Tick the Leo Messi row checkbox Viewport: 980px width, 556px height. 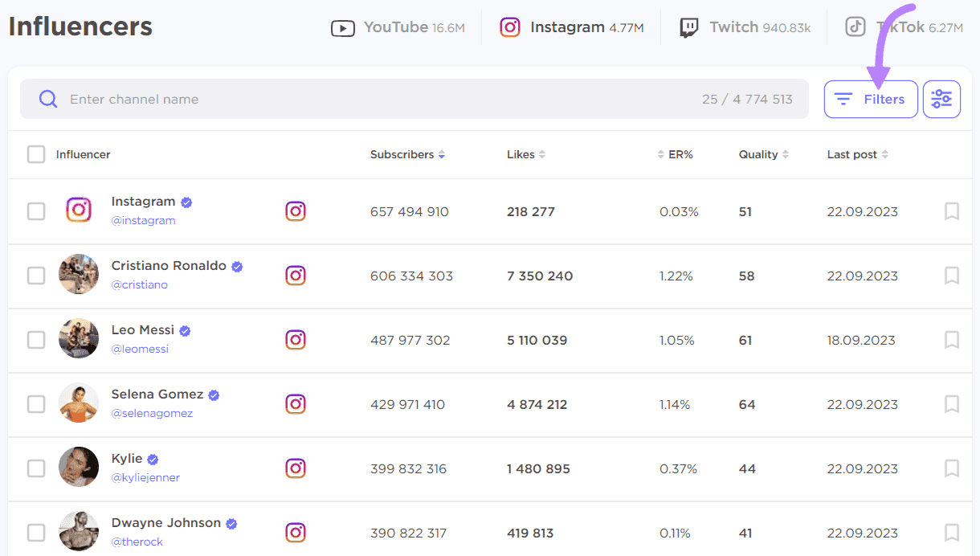pos(36,340)
